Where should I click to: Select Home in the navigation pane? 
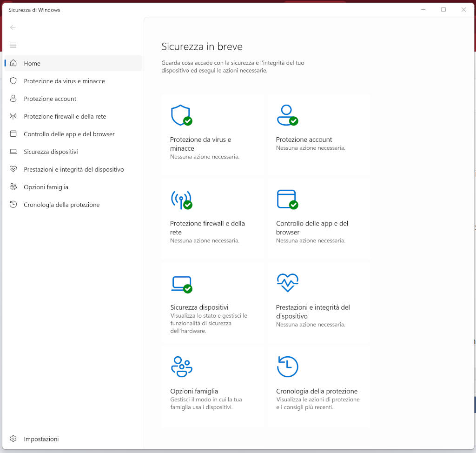73,63
